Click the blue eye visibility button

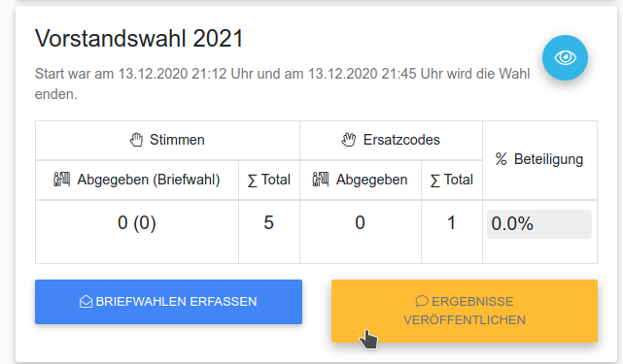565,58
